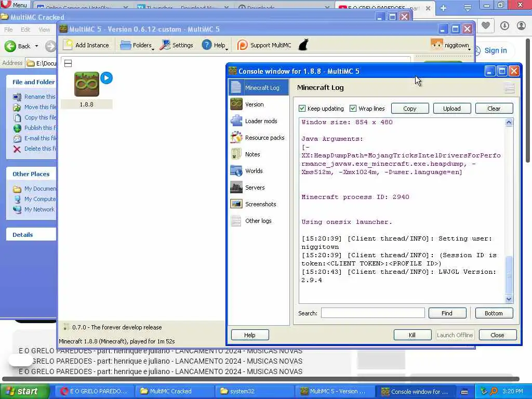Click E-mail this file task

[x=34, y=138]
